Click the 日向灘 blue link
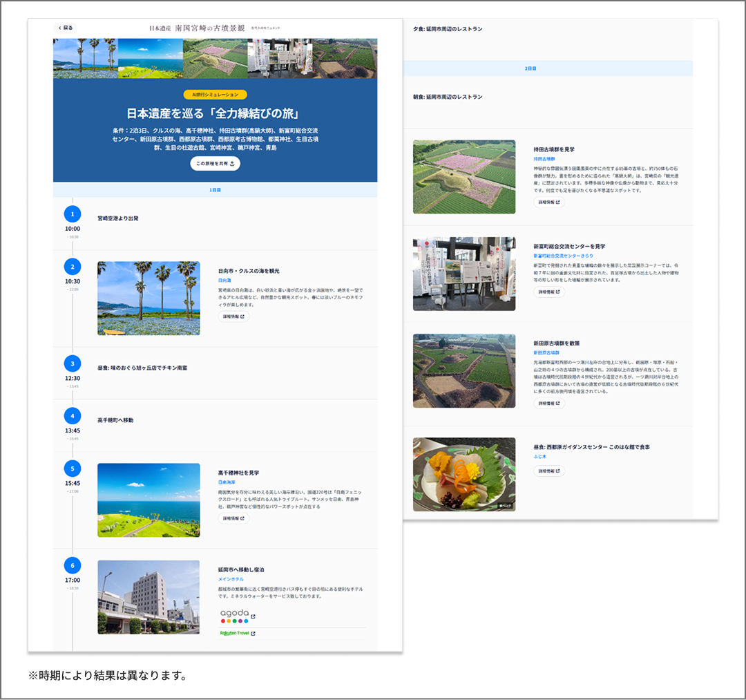The height and width of the screenshot is (700, 746). [224, 281]
